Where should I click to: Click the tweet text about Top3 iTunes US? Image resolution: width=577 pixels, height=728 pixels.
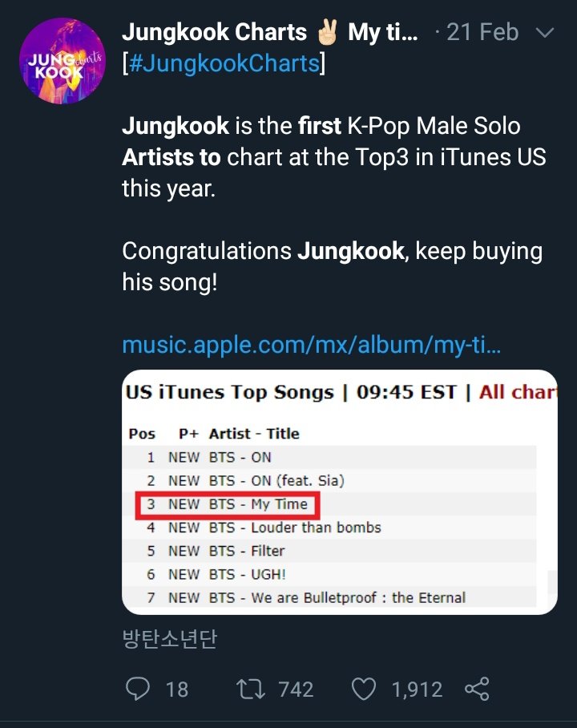coord(333,156)
